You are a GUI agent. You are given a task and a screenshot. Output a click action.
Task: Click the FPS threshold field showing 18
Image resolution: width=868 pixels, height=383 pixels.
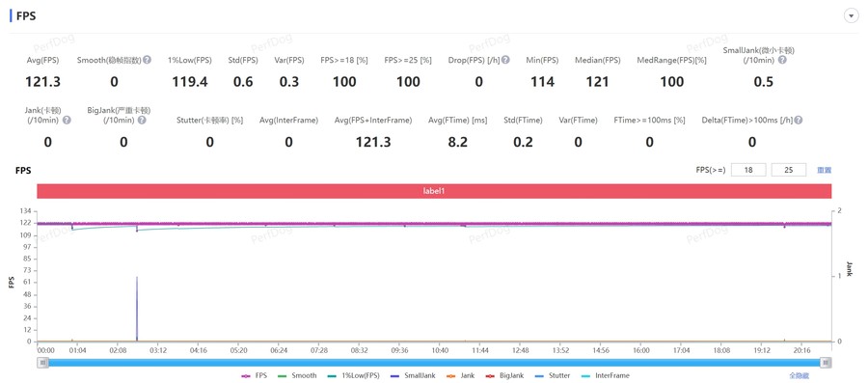pyautogui.click(x=748, y=170)
